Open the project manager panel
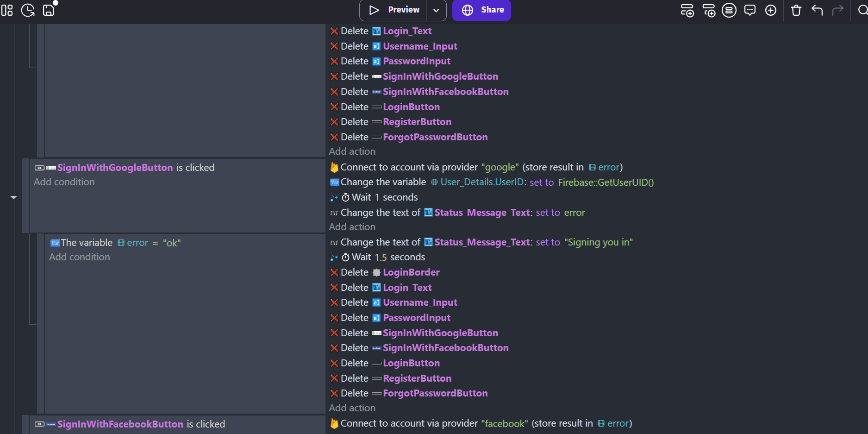The height and width of the screenshot is (434, 868). 7,10
